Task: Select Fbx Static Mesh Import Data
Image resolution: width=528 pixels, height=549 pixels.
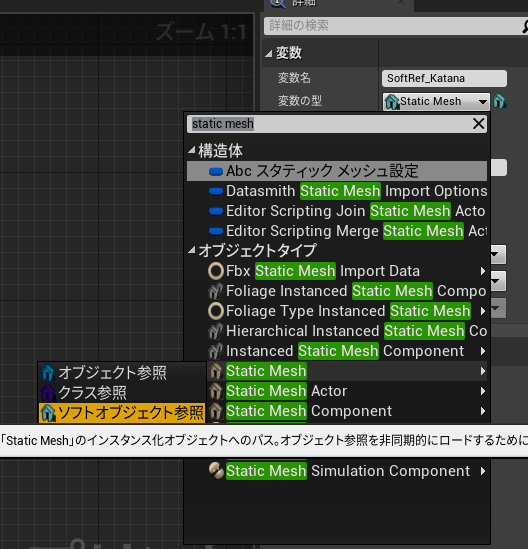Action: click(337, 271)
